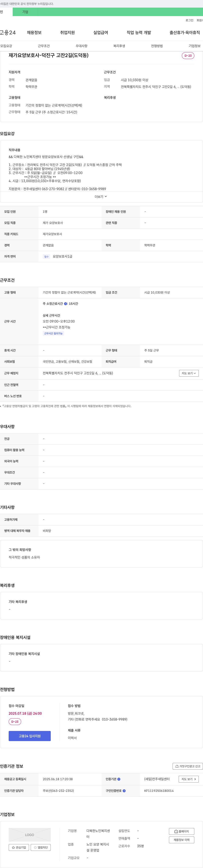Click the 근무시간 협의가능 tag
Image resolution: width=203 pixels, height=868 pixels.
(x=53, y=333)
